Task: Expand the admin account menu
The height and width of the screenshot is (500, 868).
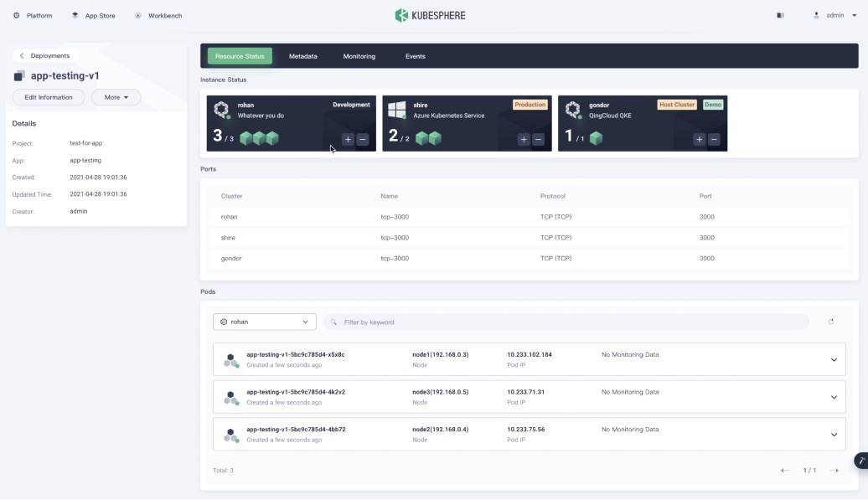Action: 837,14
